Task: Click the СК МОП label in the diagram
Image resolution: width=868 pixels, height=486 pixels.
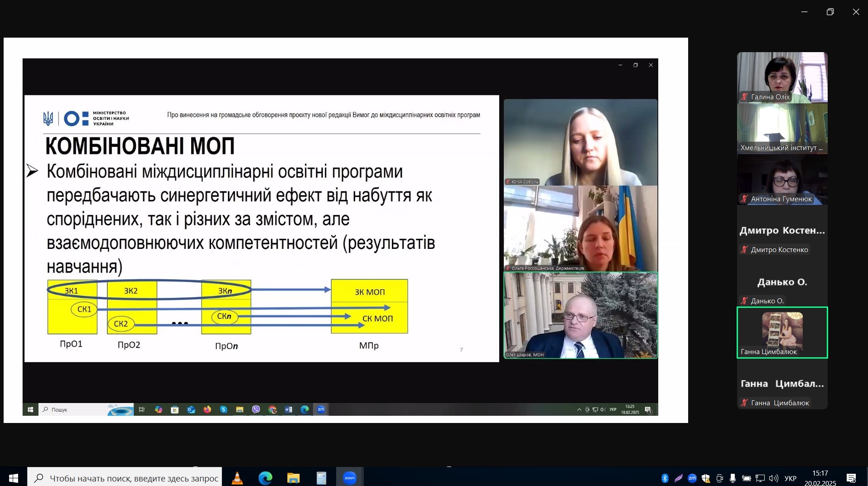Action: pos(377,318)
